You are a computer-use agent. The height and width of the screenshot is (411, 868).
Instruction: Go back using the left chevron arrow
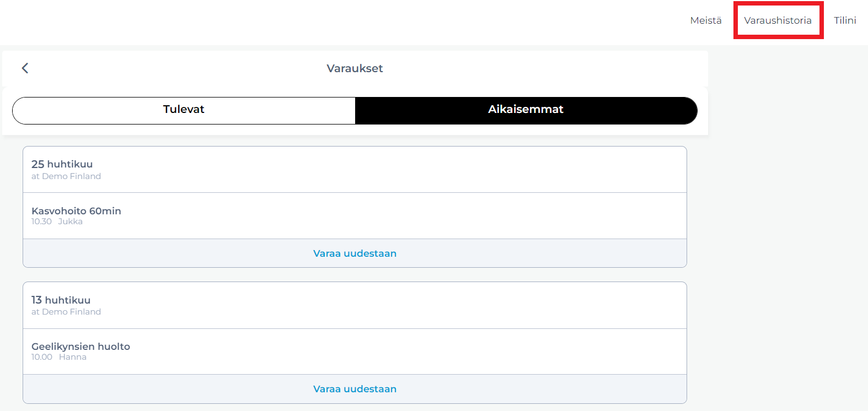point(25,68)
